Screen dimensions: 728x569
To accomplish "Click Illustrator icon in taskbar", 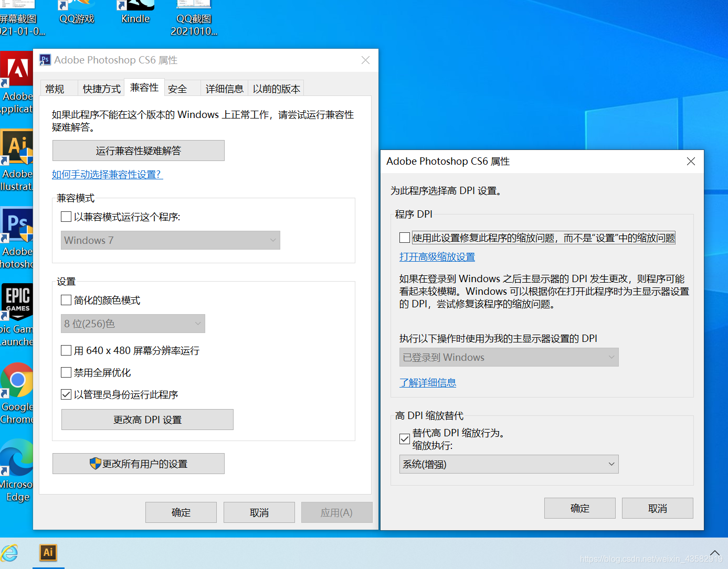I will (48, 553).
